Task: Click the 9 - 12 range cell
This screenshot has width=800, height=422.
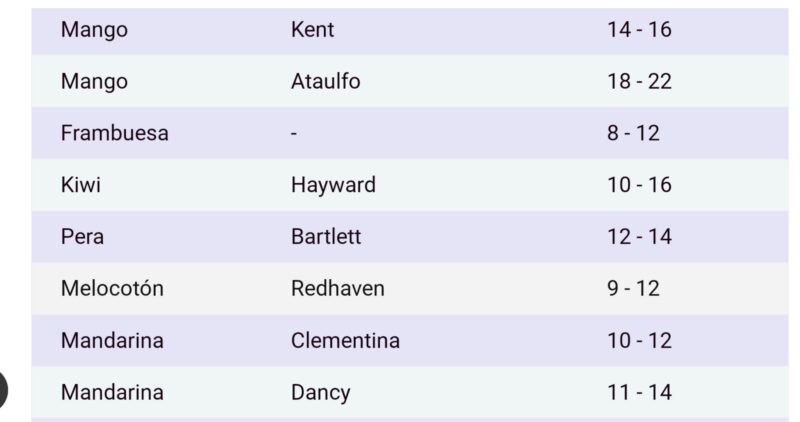Action: pyautogui.click(x=633, y=289)
